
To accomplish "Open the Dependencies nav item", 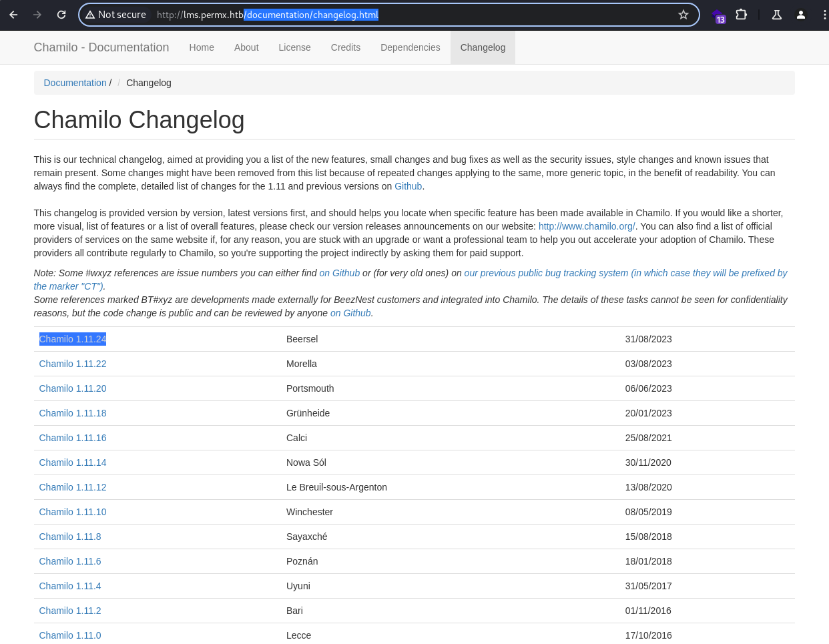I will tap(410, 47).
